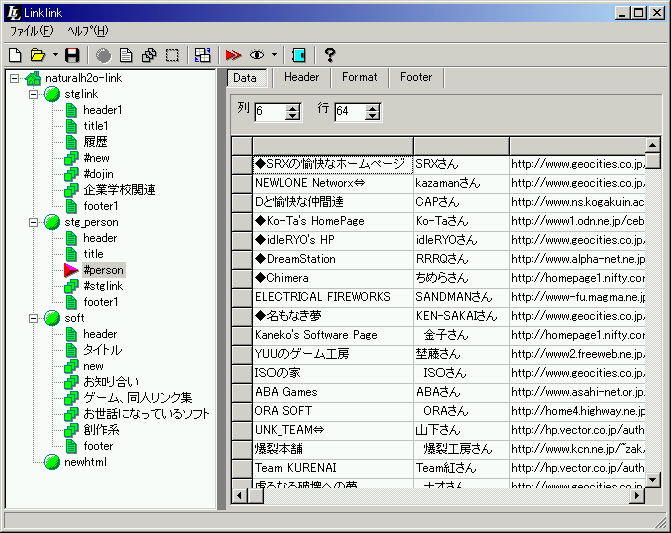Click the Team KURENAI cell
Viewport: 671px width, 533px height.
[x=333, y=468]
